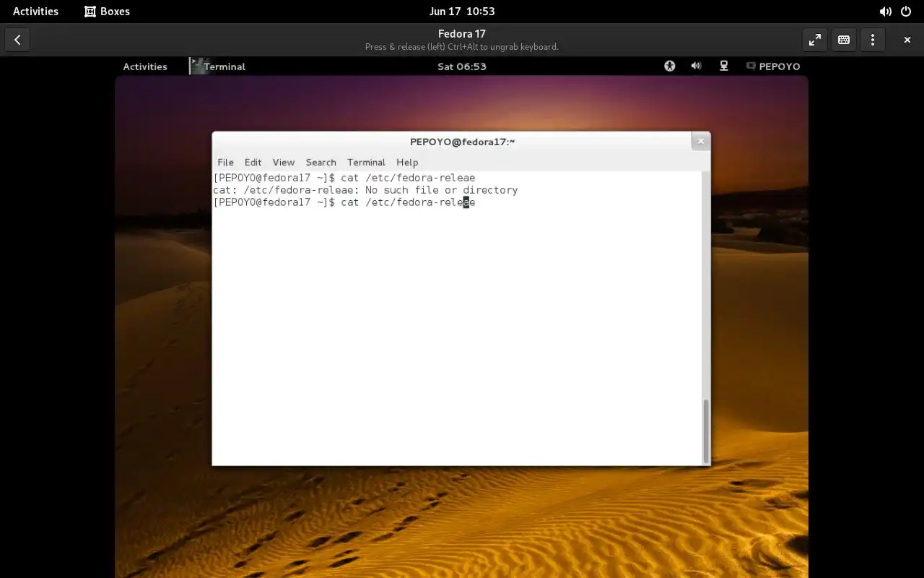Open host Activities overview
This screenshot has height=578, width=924.
pos(35,11)
